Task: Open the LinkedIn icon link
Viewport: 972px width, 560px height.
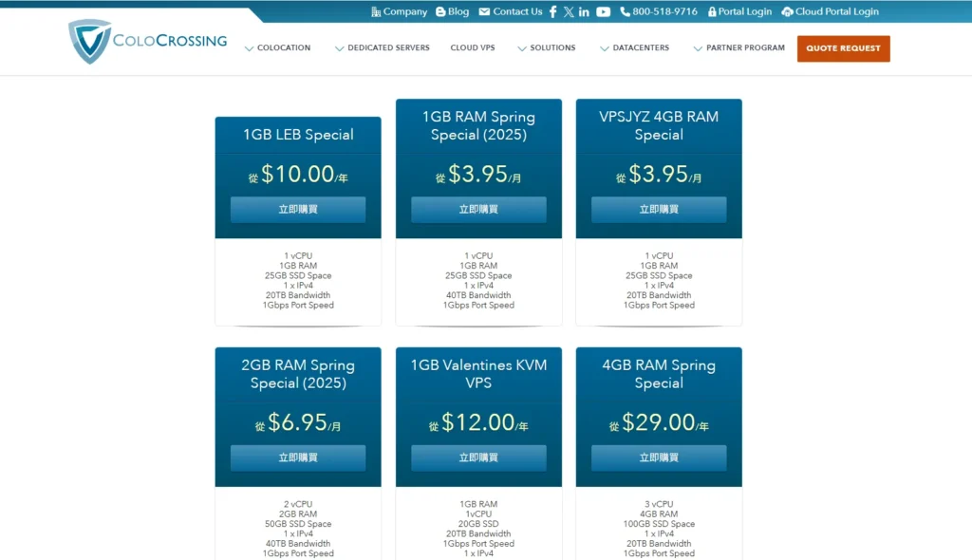Action: click(584, 11)
